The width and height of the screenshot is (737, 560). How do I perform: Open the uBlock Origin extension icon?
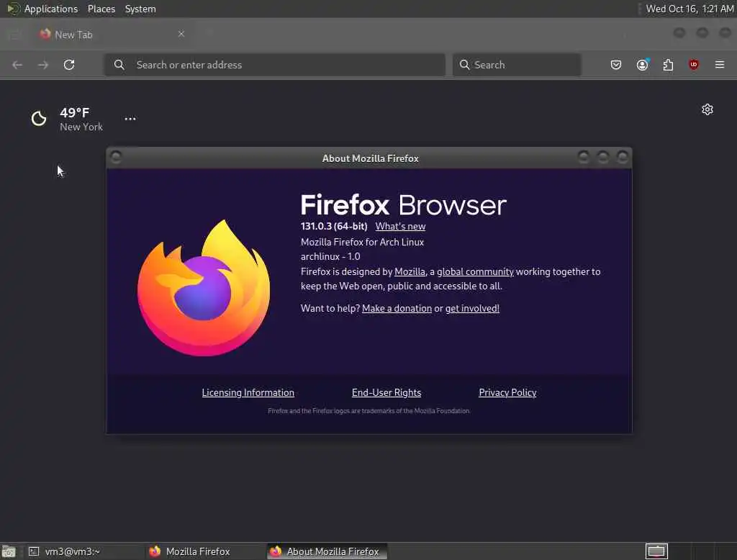693,65
